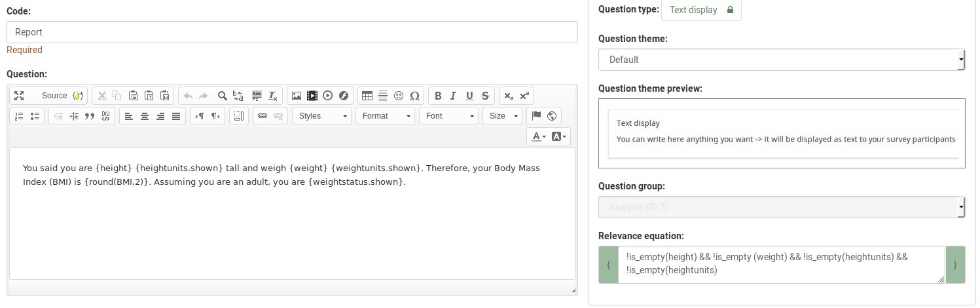This screenshot has height=308, width=980.
Task: Click into the Code field containing Report
Action: (292, 32)
